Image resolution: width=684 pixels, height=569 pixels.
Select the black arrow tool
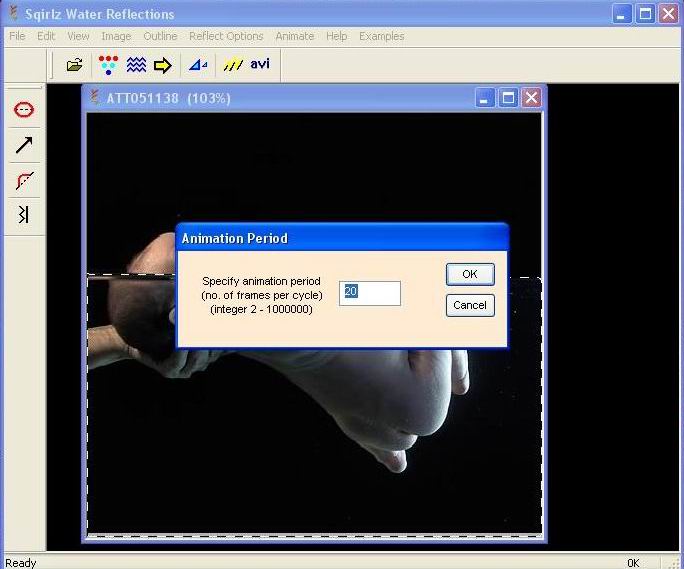(24, 145)
